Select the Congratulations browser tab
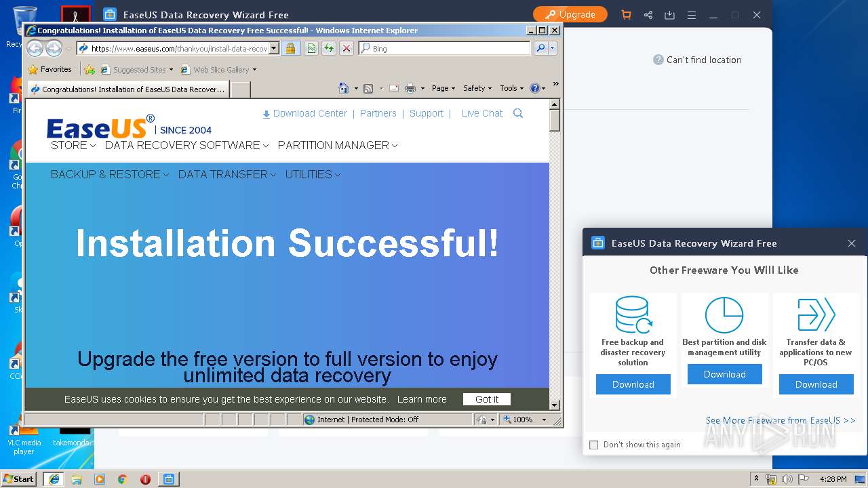This screenshot has width=868, height=488. (x=127, y=89)
